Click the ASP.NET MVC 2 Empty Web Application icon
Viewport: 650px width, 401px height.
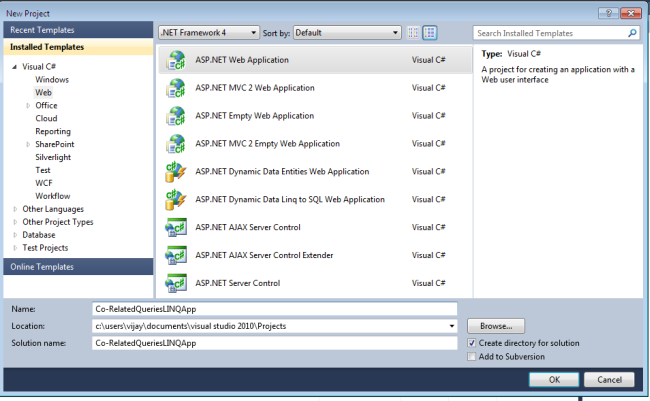tap(176, 144)
